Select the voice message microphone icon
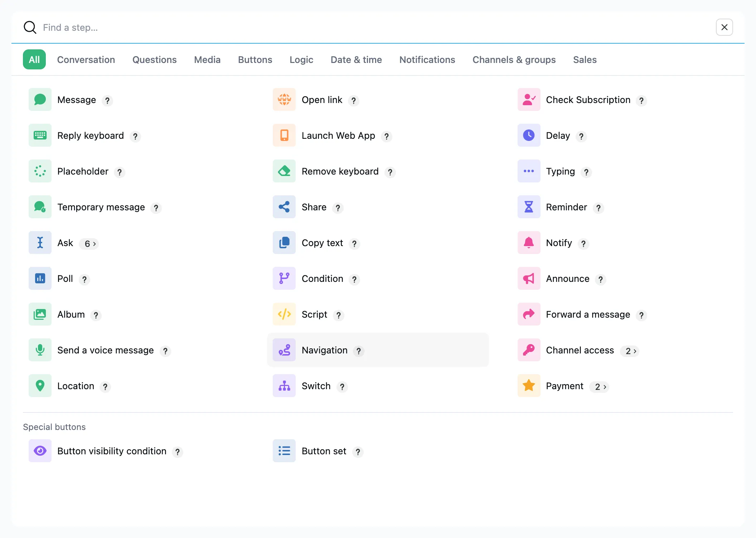This screenshot has width=756, height=538. (40, 350)
